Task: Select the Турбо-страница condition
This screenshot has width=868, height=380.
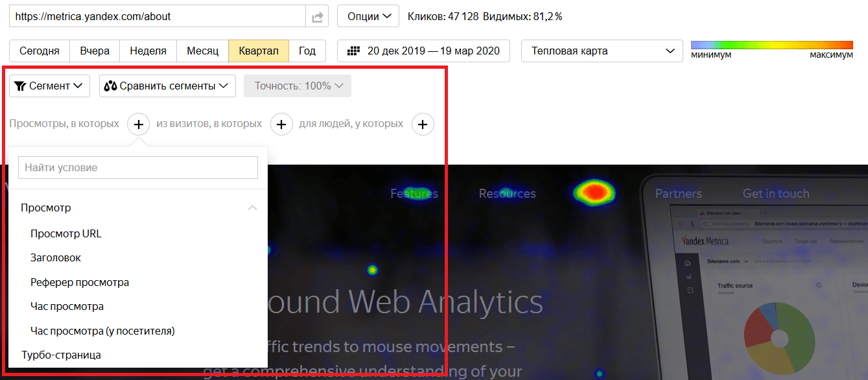Action: click(61, 355)
